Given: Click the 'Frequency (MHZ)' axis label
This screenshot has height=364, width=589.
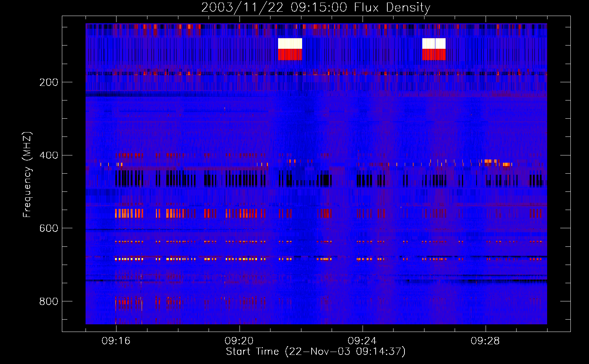Looking at the screenshot, I should tap(27, 175).
